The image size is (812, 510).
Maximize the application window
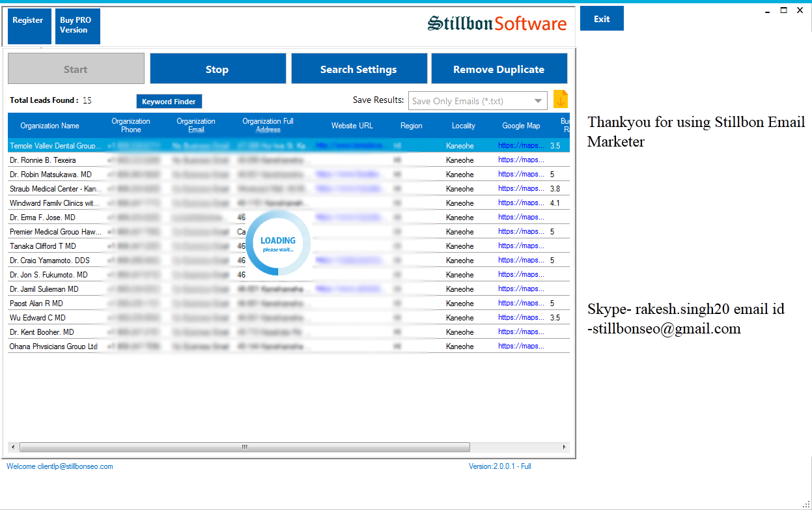coord(783,10)
